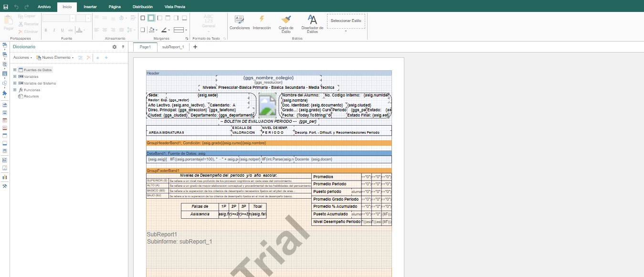Activate the Copia de Estilo brush
644x277 pixels.
286,20
